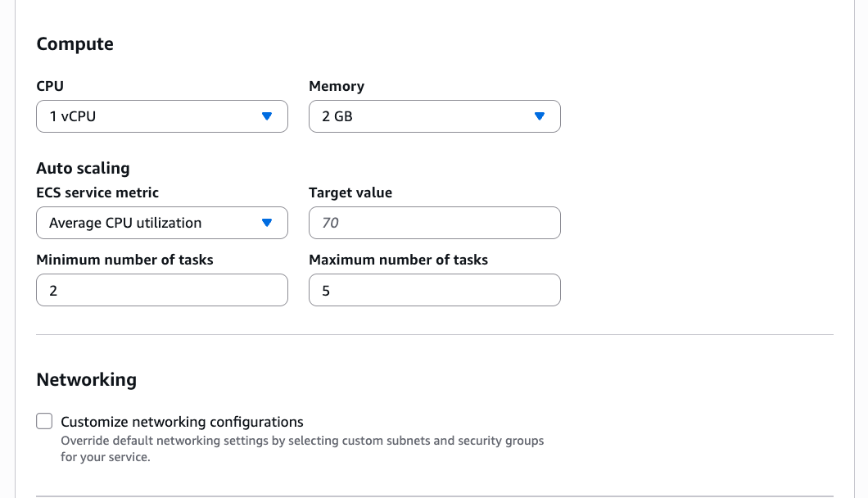Focus the Target value input field
This screenshot has width=868, height=498.
[x=434, y=223]
